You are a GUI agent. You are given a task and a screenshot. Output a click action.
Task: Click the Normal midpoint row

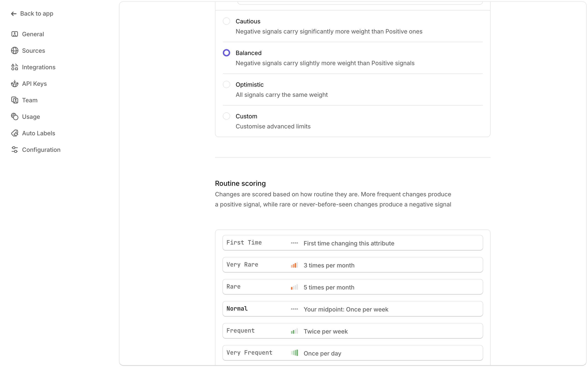click(352, 309)
